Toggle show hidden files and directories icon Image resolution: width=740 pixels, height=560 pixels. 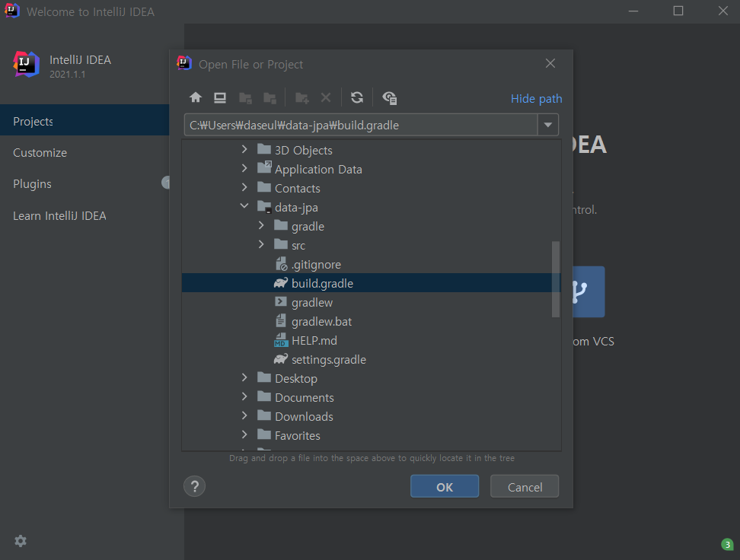[x=389, y=98]
